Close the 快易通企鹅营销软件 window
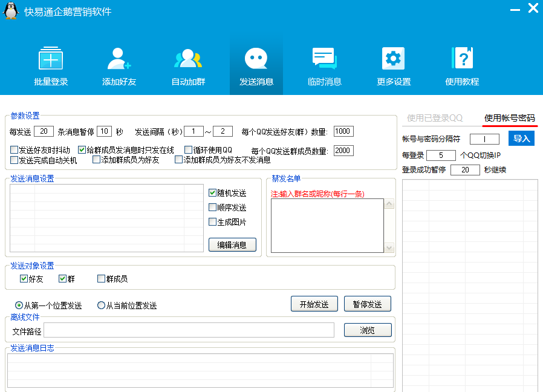 [x=533, y=8]
